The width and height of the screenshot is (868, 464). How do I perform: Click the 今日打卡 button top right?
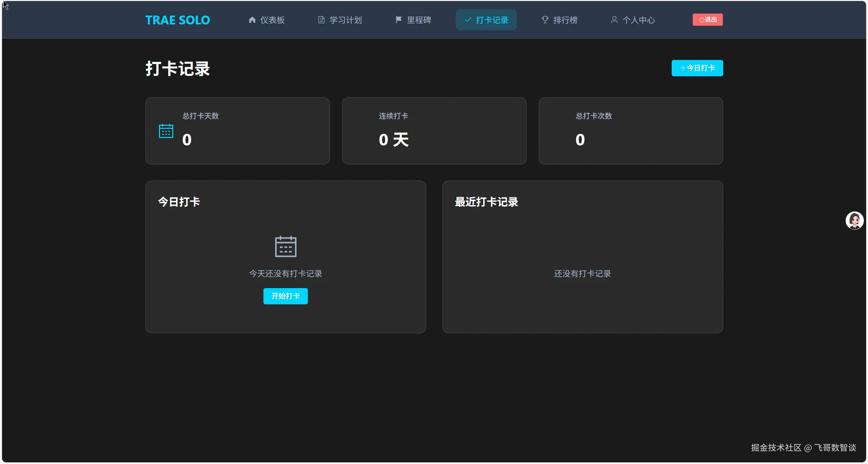point(697,68)
